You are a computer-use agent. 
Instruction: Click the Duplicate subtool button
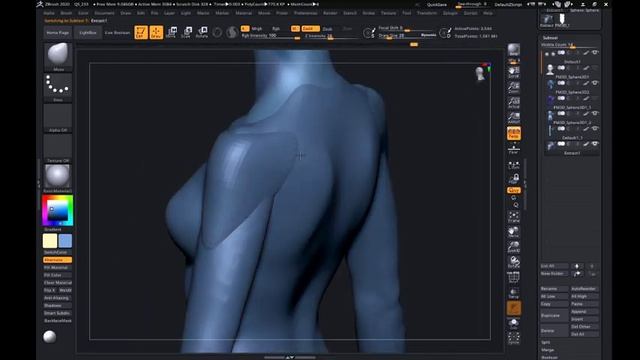554,316
